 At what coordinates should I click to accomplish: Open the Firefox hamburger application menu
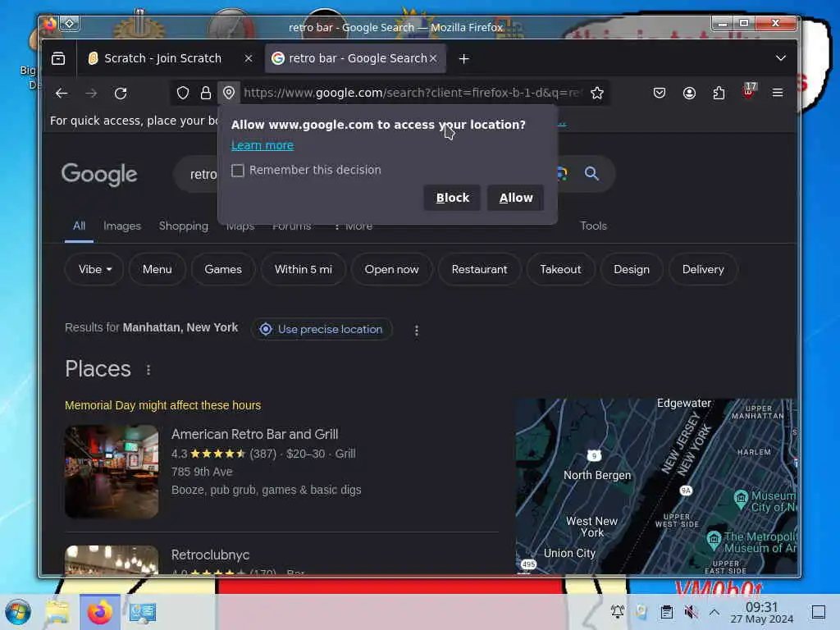pos(778,94)
